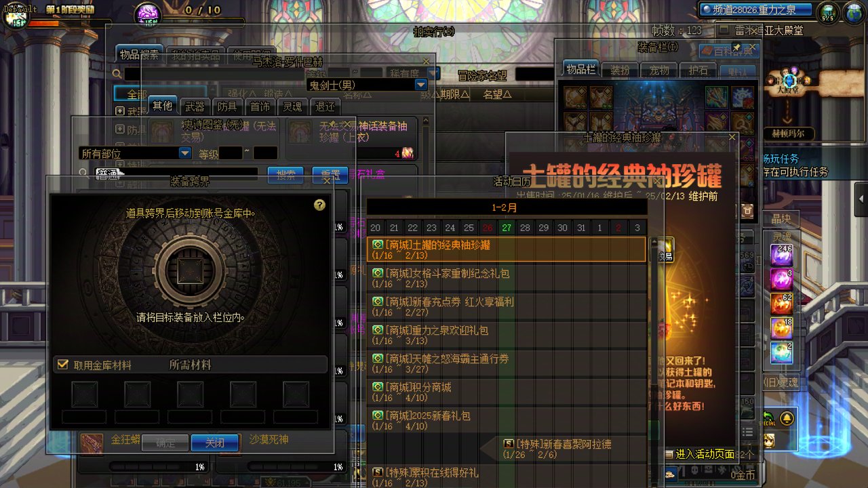This screenshot has height=488, width=868.
Task: Select the [商城]新春充点券 红火享福利 event
Action: coord(506,306)
